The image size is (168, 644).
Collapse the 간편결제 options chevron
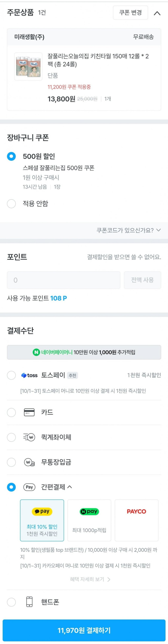pyautogui.click(x=70, y=487)
